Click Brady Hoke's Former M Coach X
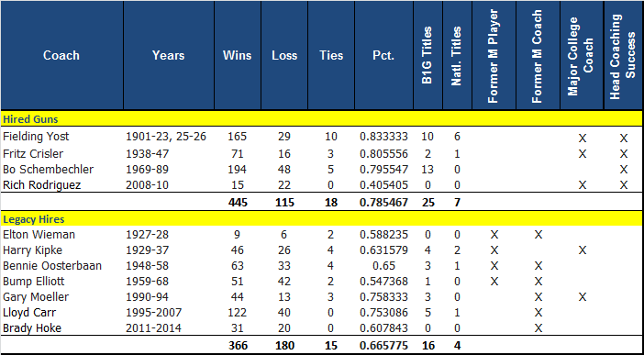 (x=538, y=328)
